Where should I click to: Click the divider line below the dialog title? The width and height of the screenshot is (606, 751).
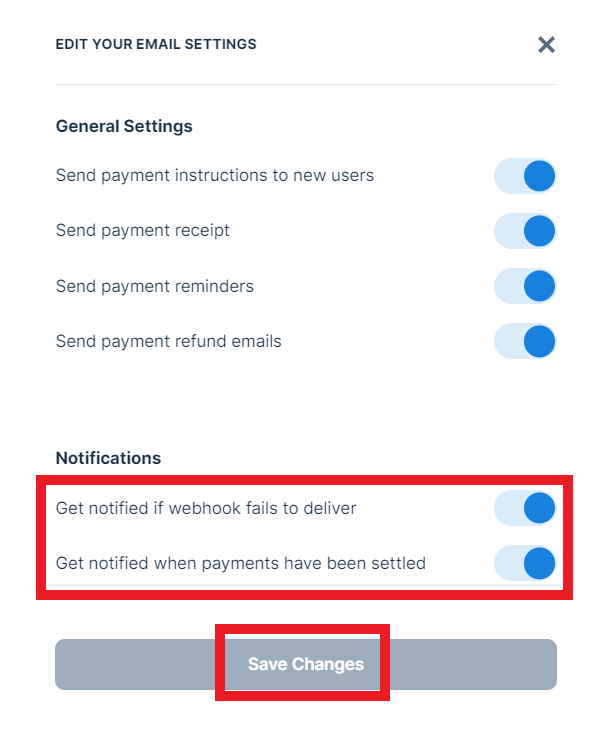tap(305, 84)
